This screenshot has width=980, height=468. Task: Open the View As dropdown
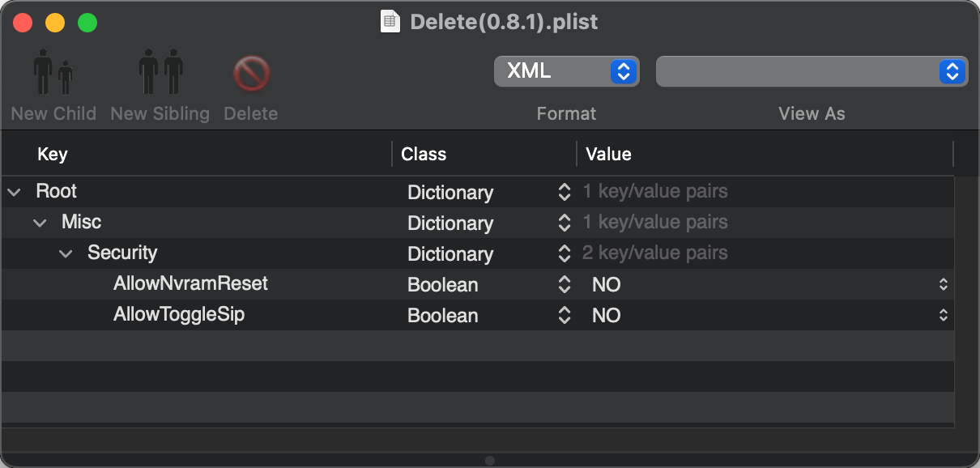[812, 71]
